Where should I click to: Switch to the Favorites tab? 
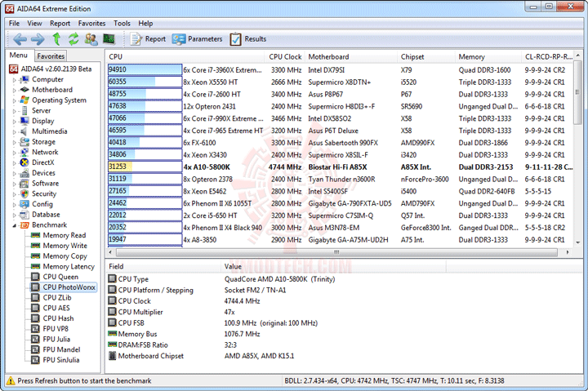tap(51, 56)
